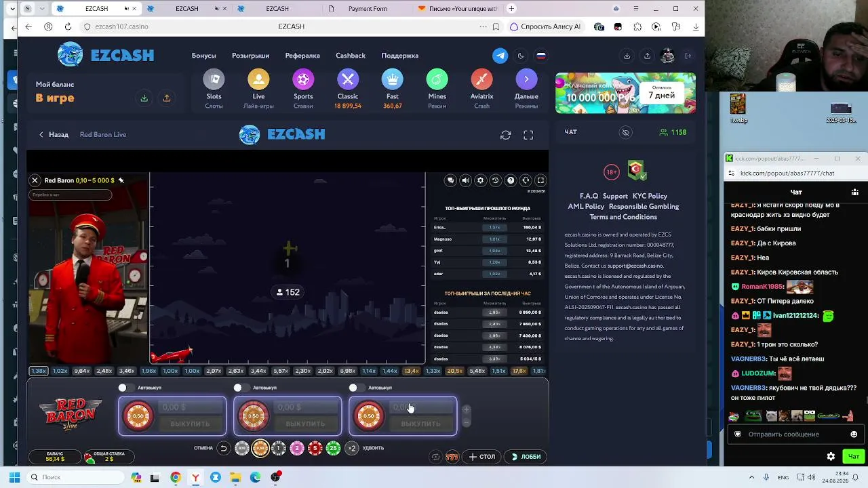Image resolution: width=868 pixels, height=488 pixels.
Task: Switch to the Payment Form browser tab
Action: 366,9
